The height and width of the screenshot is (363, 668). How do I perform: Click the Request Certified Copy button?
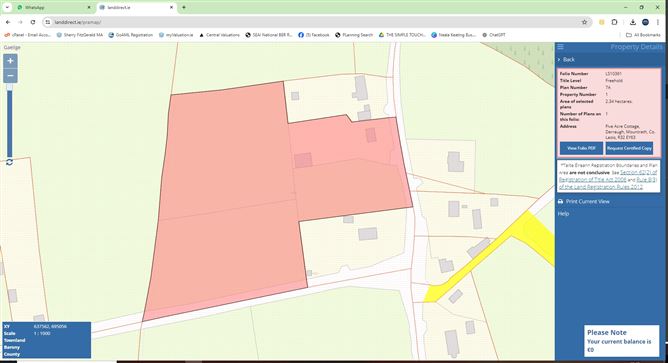pos(629,148)
